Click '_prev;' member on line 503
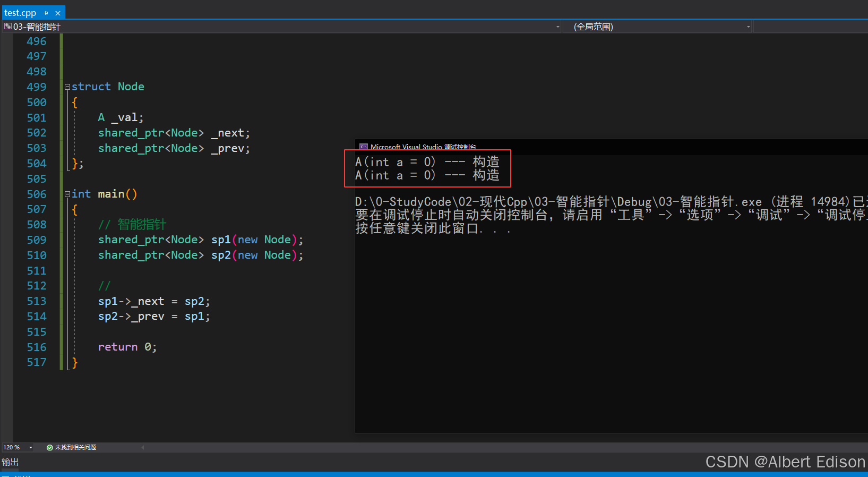Screen dimensions: 868x477 [x=230, y=148]
